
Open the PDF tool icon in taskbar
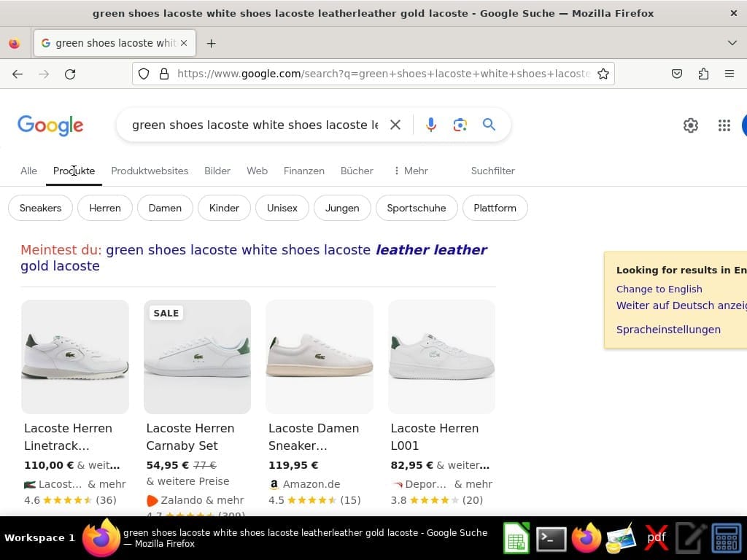pyautogui.click(x=656, y=539)
